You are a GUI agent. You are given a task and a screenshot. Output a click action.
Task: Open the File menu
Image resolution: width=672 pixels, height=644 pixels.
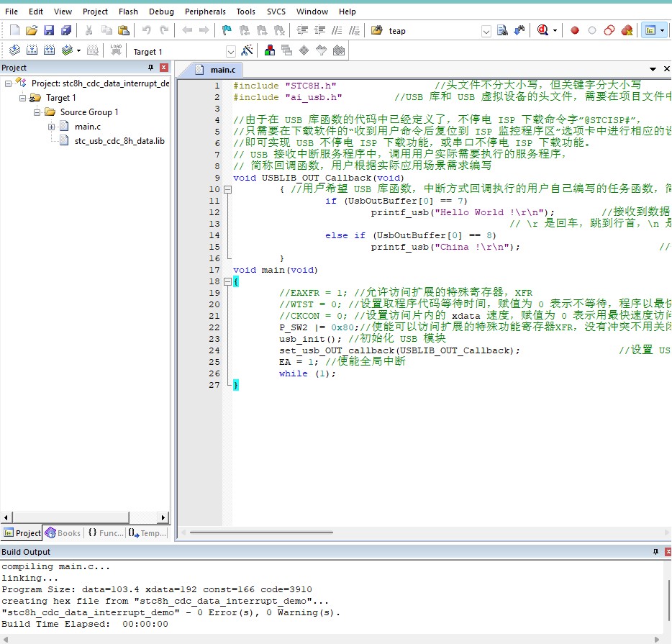pyautogui.click(x=11, y=12)
